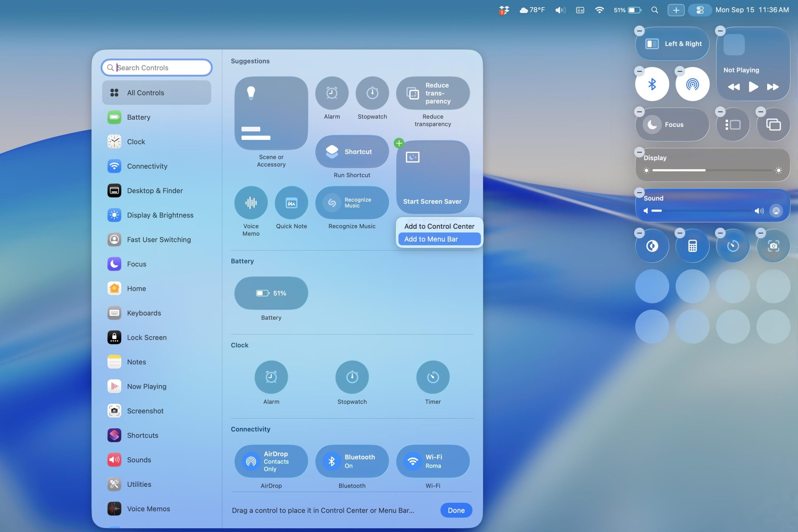Toggle the Wi-Fi Roma control
The width and height of the screenshot is (798, 532).
pyautogui.click(x=433, y=461)
